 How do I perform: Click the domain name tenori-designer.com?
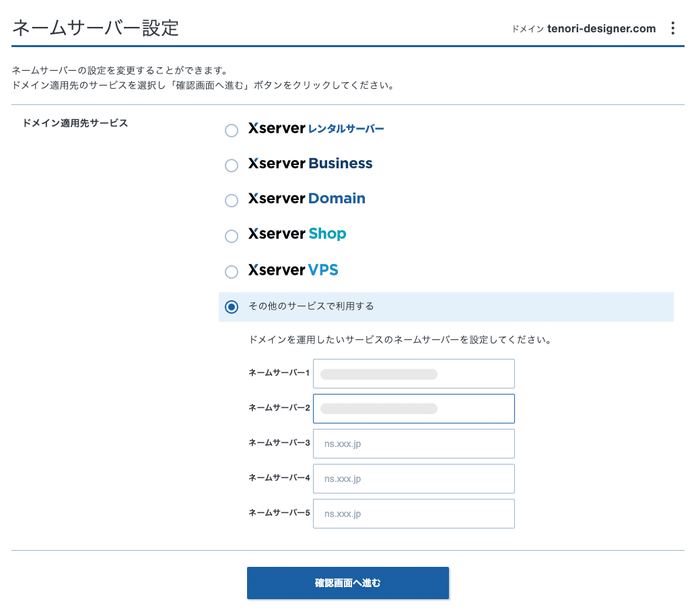tap(602, 28)
